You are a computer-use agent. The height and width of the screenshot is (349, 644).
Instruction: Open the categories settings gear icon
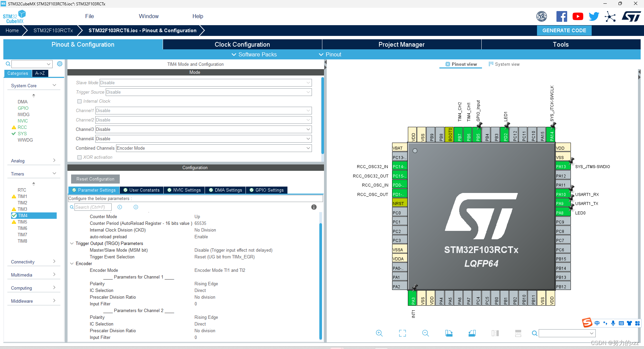click(x=60, y=64)
